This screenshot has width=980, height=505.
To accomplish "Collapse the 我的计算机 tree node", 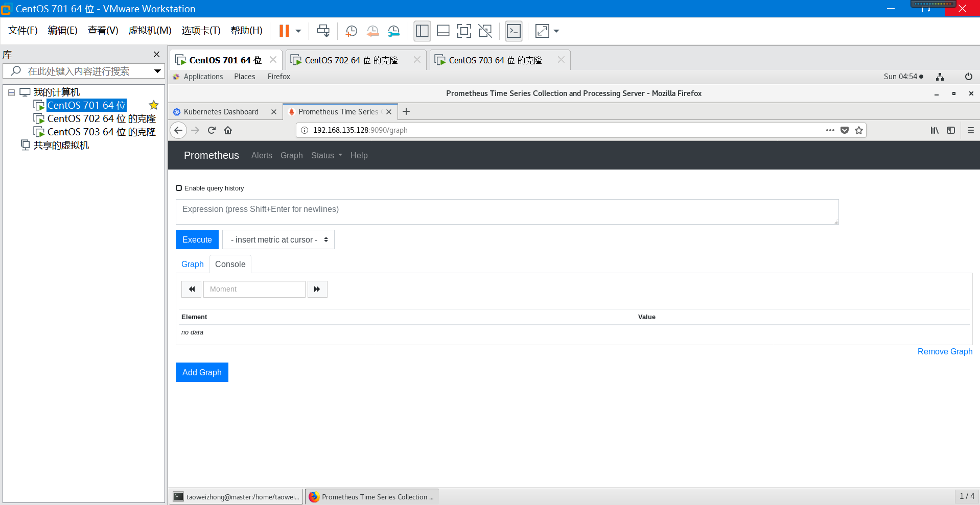I will point(11,93).
